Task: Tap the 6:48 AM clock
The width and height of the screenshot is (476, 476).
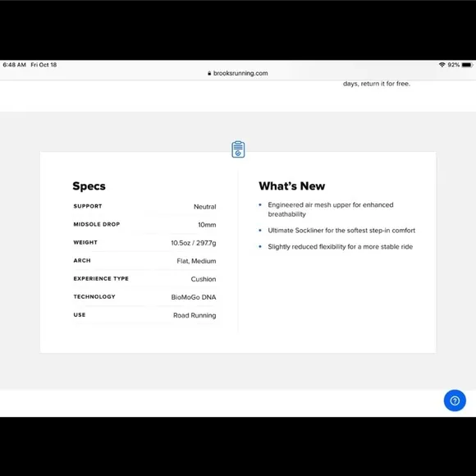Action: click(x=14, y=65)
